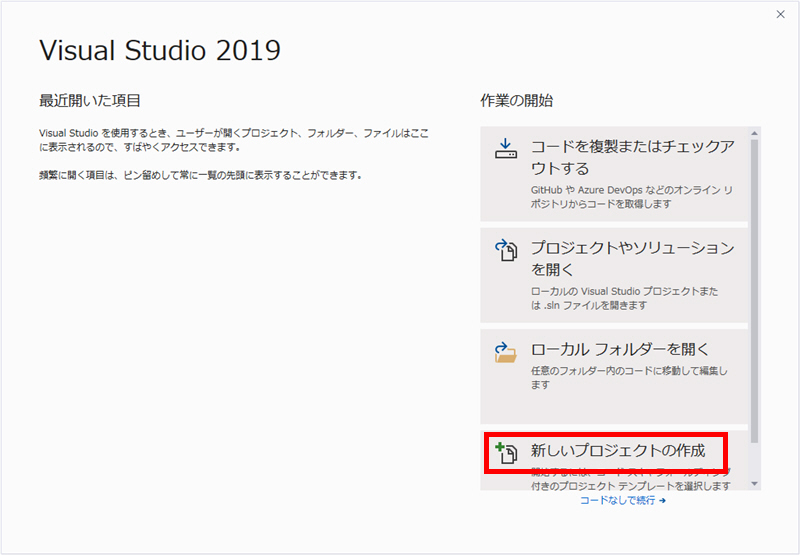Click the open project or solution icon

coord(506,250)
